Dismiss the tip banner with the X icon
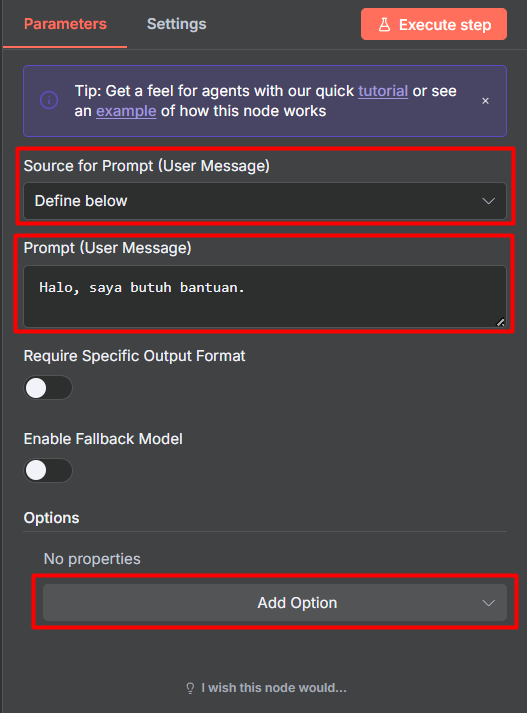The width and height of the screenshot is (527, 713). 485,101
